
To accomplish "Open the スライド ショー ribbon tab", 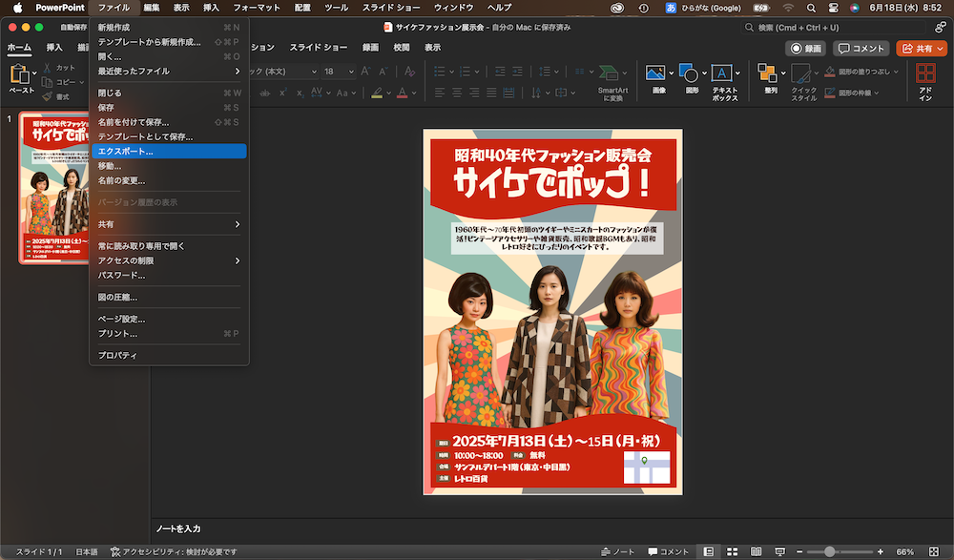I will 319,48.
